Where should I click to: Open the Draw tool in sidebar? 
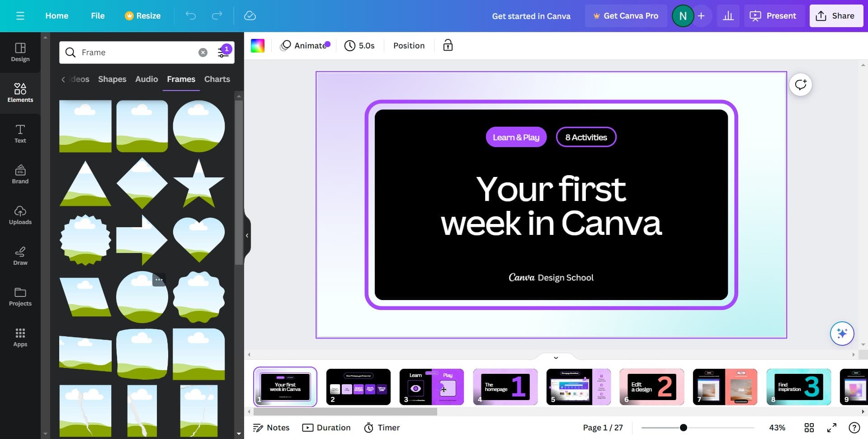(x=20, y=256)
